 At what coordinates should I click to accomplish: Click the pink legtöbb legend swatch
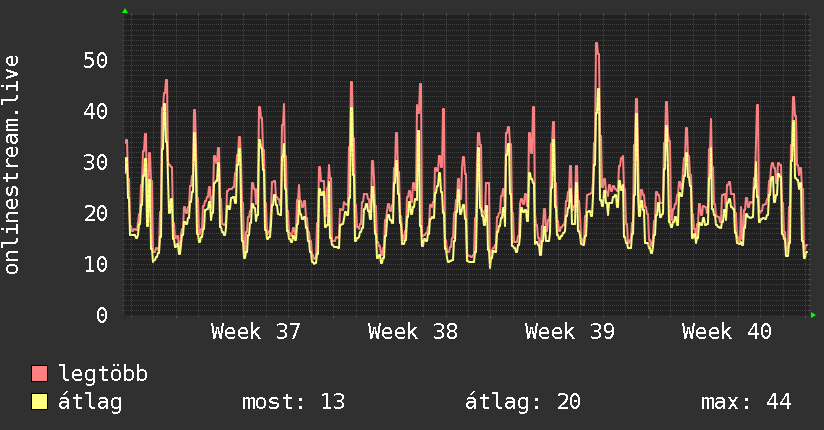tap(39, 373)
